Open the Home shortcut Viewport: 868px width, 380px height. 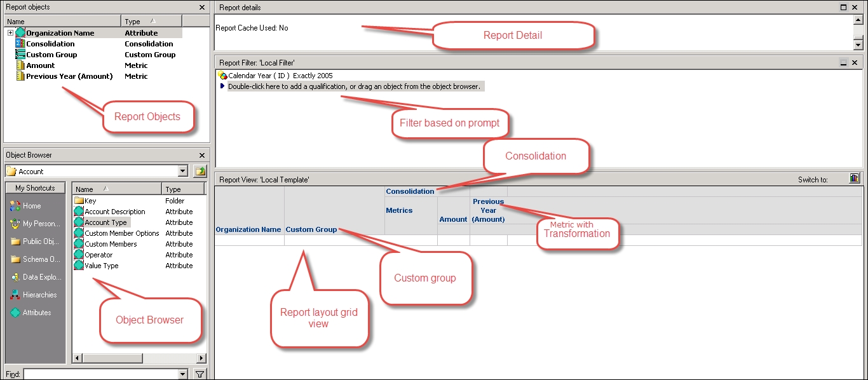click(26, 206)
